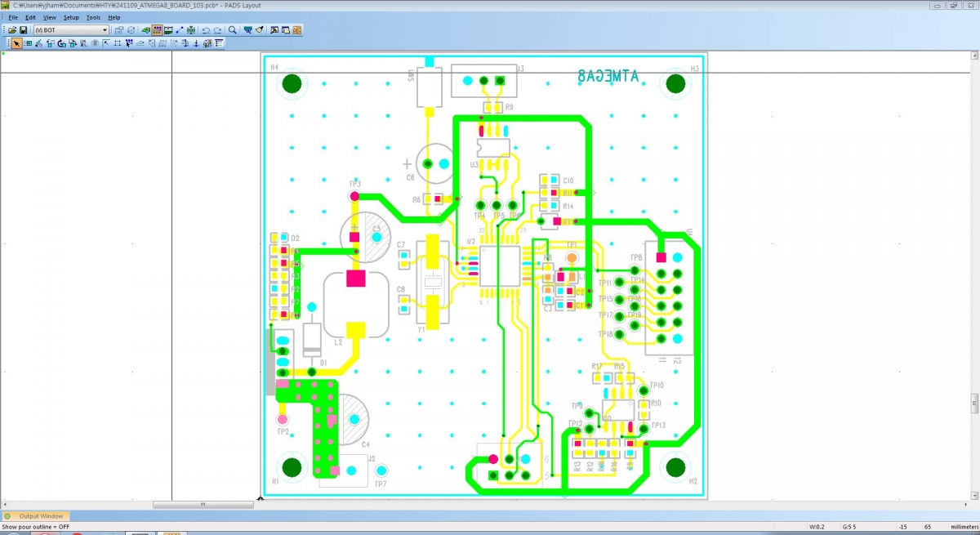The height and width of the screenshot is (535, 980).
Task: Redo the last undone action
Action: pos(217,30)
